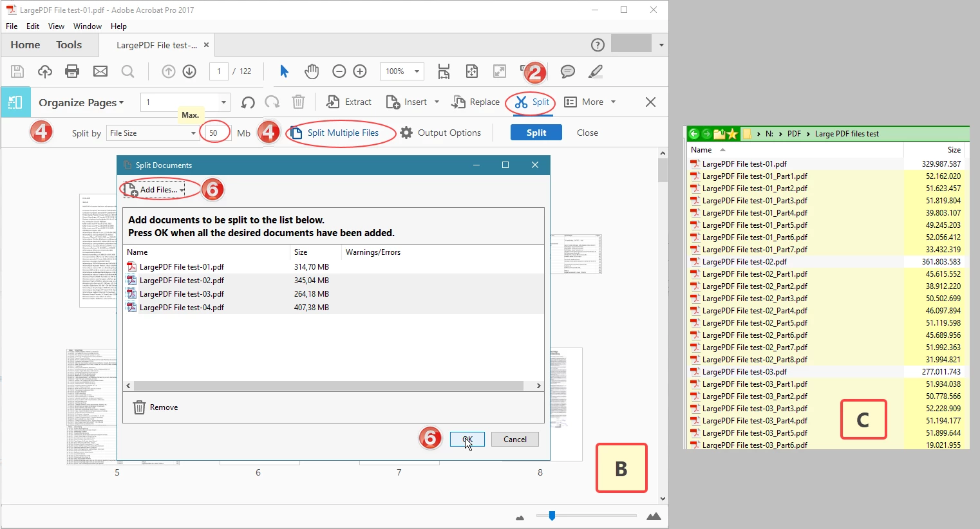Open Output Options
The image size is (980, 529).
click(x=440, y=133)
